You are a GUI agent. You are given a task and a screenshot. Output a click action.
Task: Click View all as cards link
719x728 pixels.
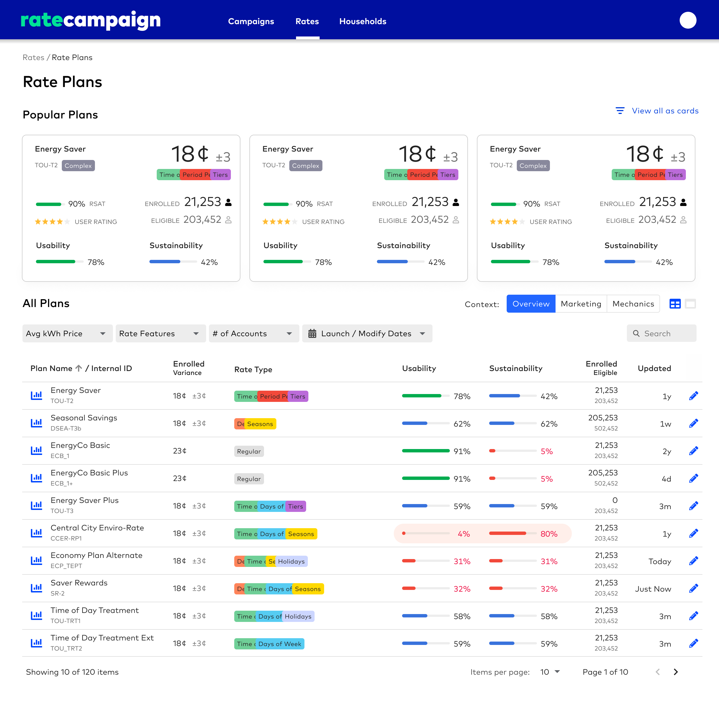(x=665, y=111)
